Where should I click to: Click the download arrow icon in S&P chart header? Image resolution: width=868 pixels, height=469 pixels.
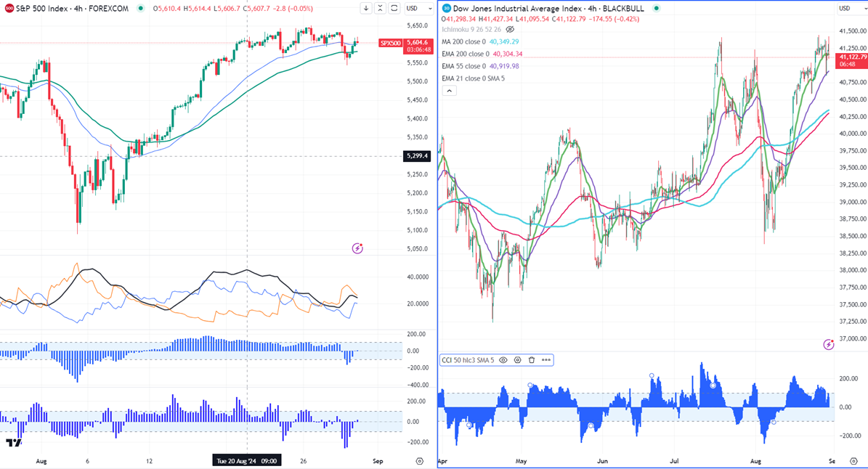(366, 8)
